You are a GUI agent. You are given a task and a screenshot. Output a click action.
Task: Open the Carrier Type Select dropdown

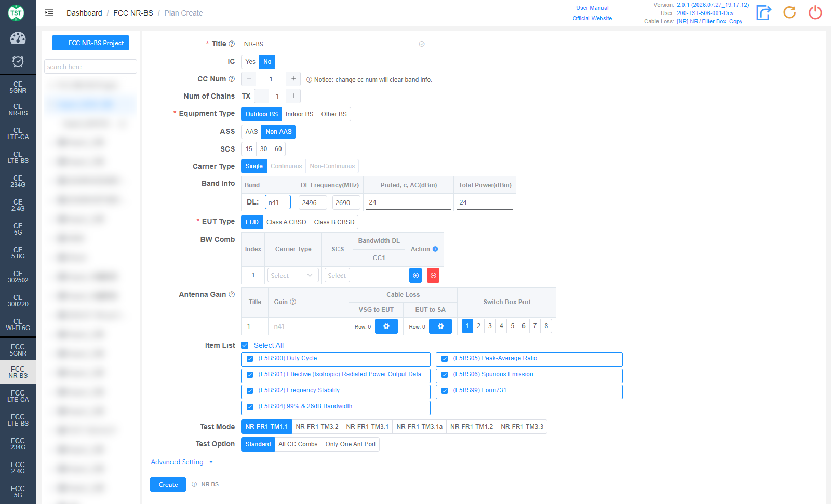pos(293,276)
